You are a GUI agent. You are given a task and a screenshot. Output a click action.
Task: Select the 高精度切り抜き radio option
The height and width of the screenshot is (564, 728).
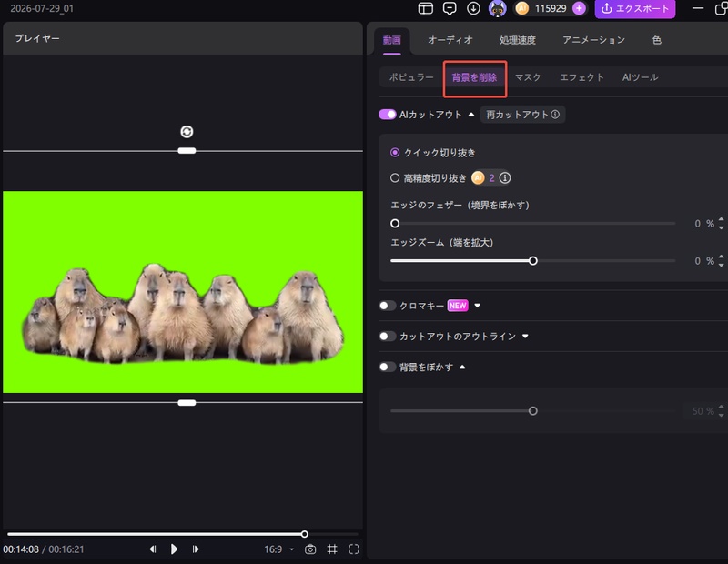click(x=395, y=177)
